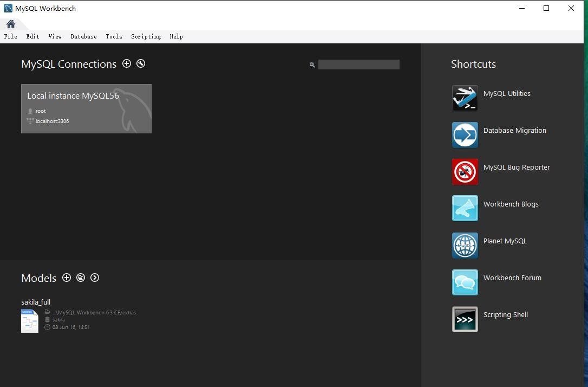Click the Home tab icon
Image resolution: width=588 pixels, height=387 pixels.
(11, 24)
